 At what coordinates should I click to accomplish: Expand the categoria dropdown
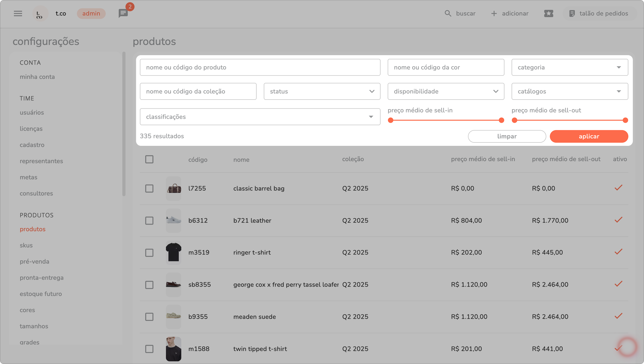coord(569,67)
